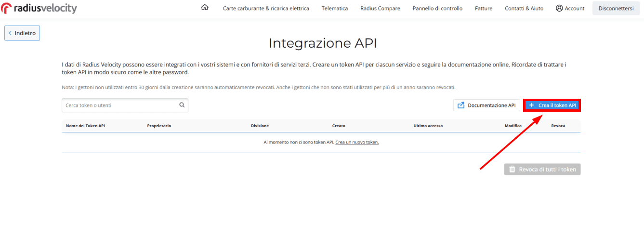Click the Ultimo accesso column header
Viewport: 644px width, 235px height.
point(428,126)
